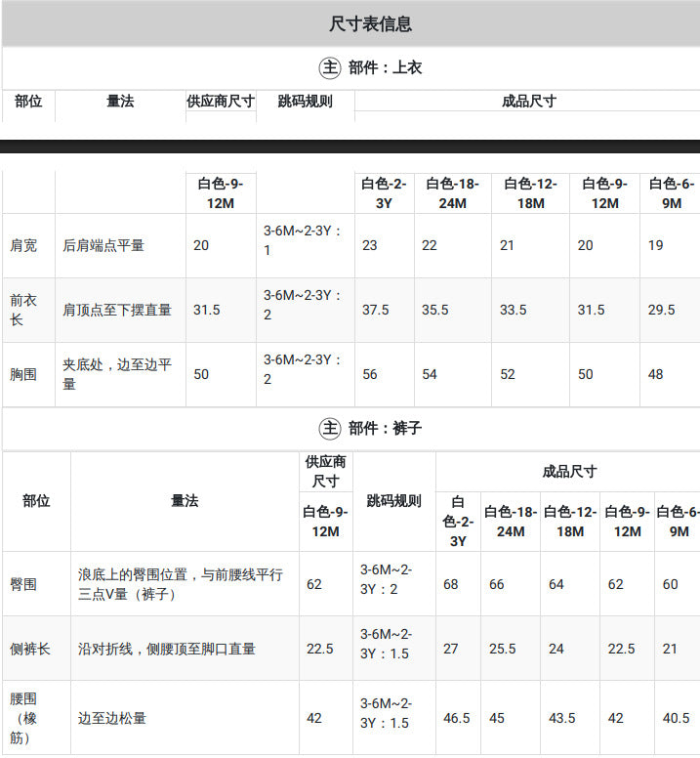Image resolution: width=700 pixels, height=758 pixels.
Task: Click the 胸围 row label
Action: click(x=23, y=374)
